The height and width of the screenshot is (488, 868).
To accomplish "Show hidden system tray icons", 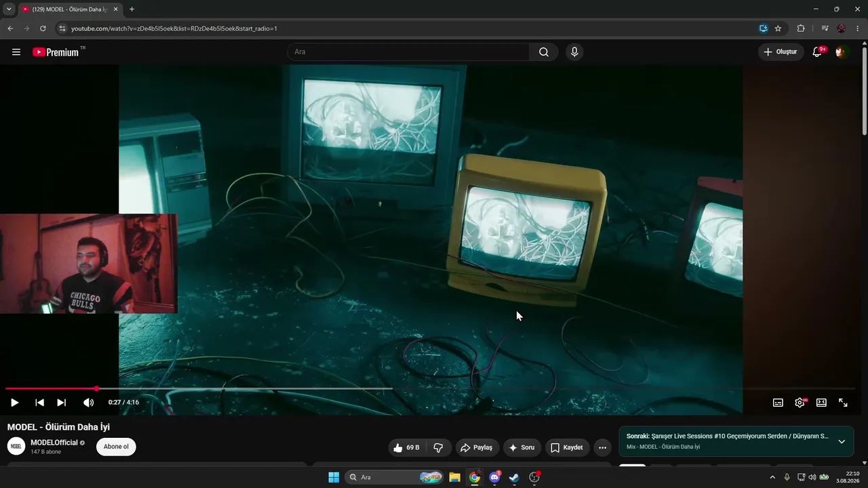I will [772, 477].
